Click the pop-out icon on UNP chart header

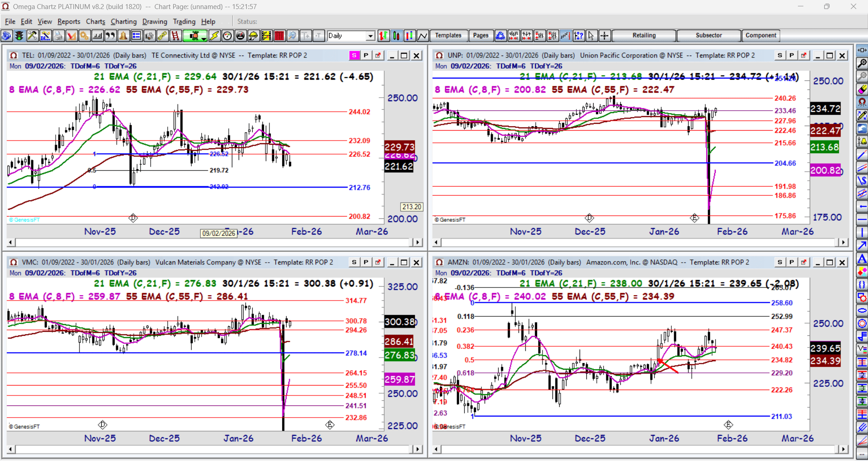(803, 55)
